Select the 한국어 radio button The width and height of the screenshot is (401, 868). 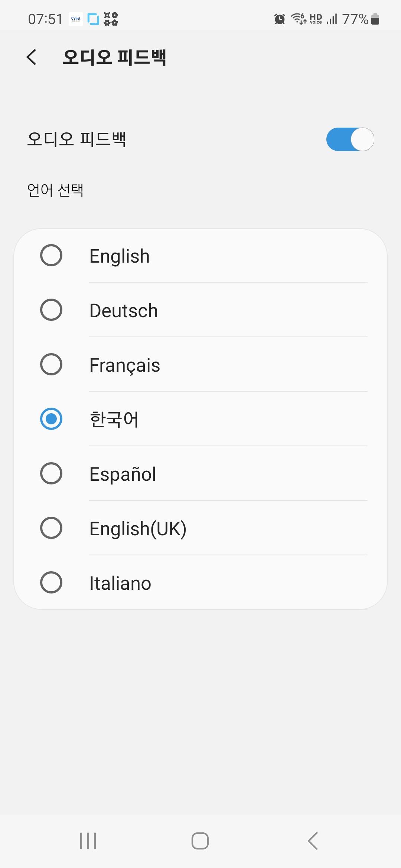(51, 419)
